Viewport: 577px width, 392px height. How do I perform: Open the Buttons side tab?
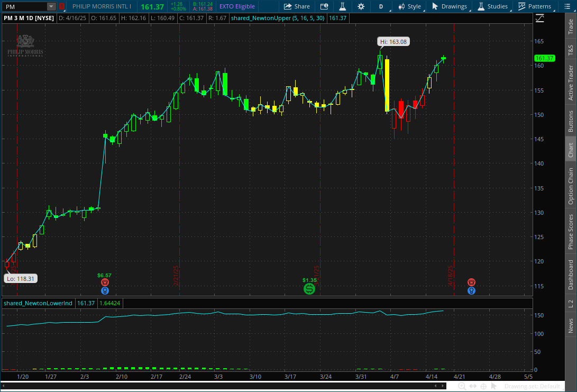point(571,121)
